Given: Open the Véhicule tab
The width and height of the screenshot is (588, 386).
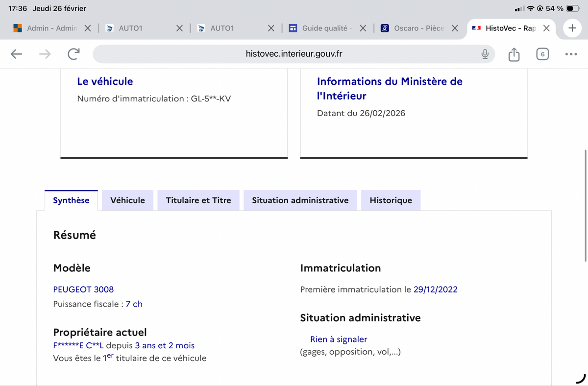Looking at the screenshot, I should pos(127,200).
